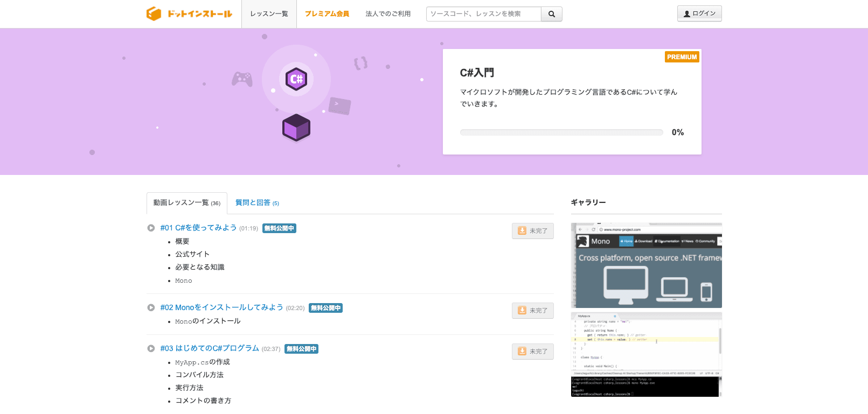The image size is (868, 414).
Task: Click the dotinstall logo icon
Action: (x=154, y=14)
